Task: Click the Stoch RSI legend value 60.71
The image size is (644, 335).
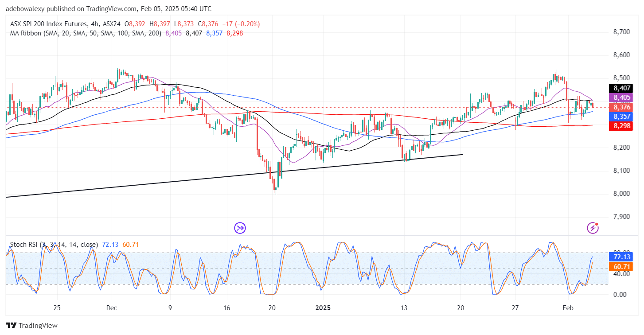Action: [132, 244]
